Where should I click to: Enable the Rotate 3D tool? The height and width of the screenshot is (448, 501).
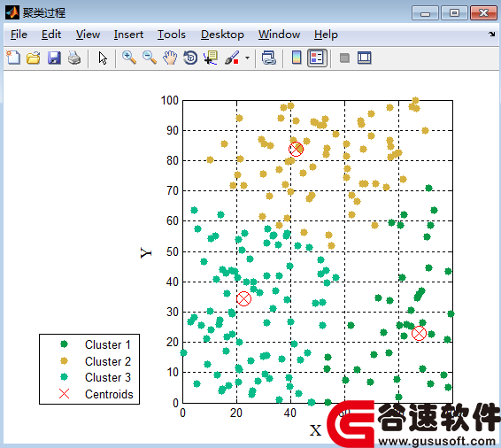click(190, 58)
